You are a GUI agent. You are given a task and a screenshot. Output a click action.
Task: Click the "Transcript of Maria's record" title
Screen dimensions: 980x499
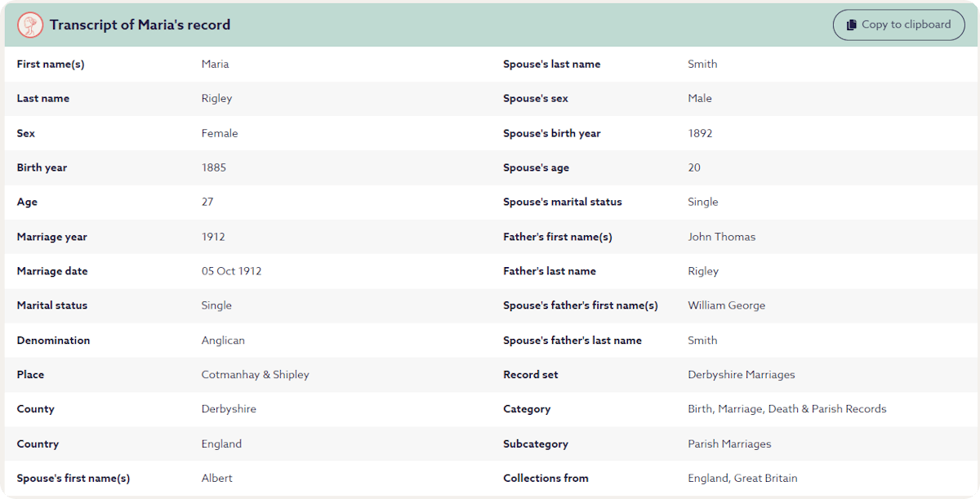click(x=140, y=25)
